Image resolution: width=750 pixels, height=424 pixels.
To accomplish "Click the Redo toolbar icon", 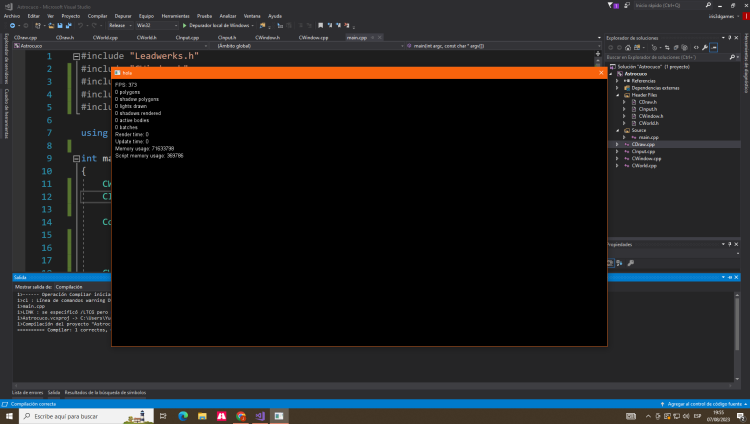I will click(94, 25).
